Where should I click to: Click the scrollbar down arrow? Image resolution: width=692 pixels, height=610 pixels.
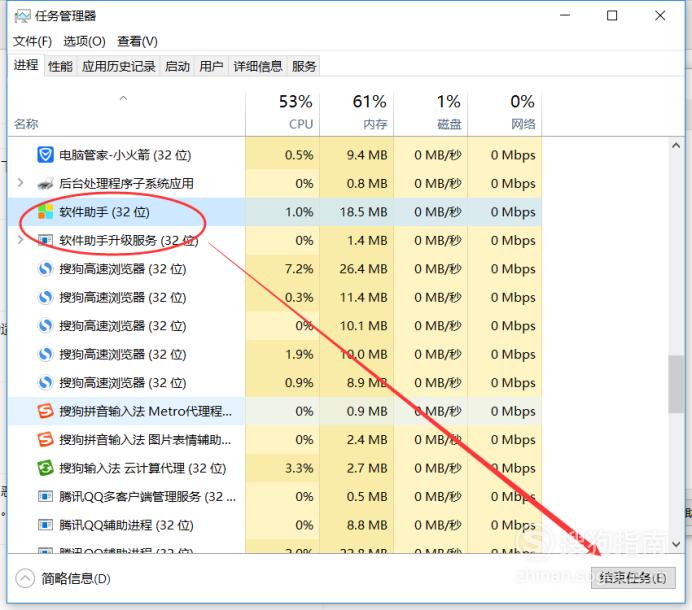[676, 544]
